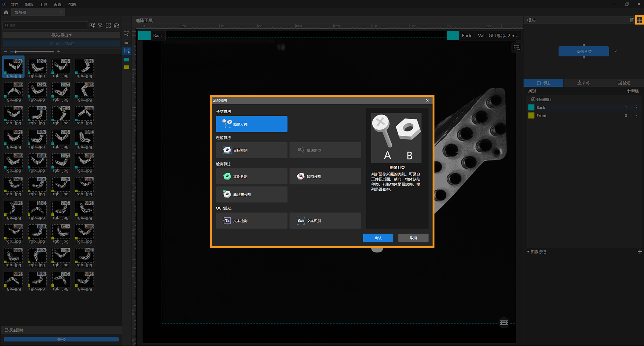Collapse the 图像标记 section

[528, 252]
